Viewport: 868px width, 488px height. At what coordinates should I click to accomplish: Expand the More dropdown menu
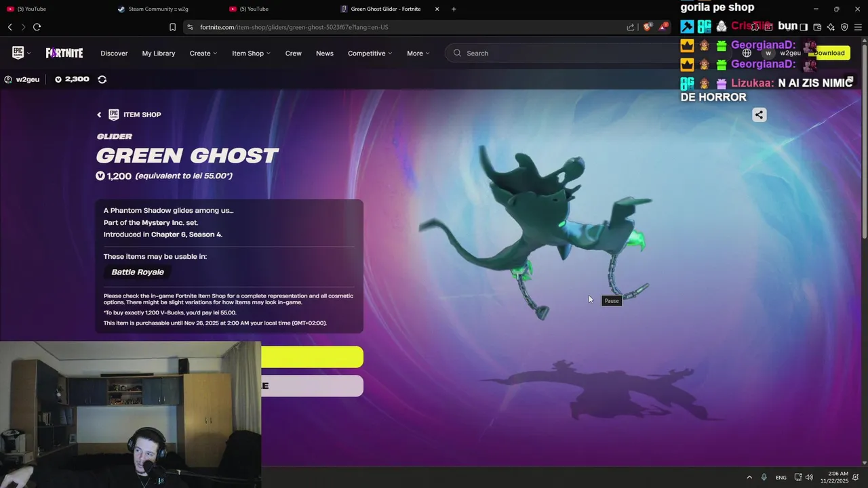(418, 53)
